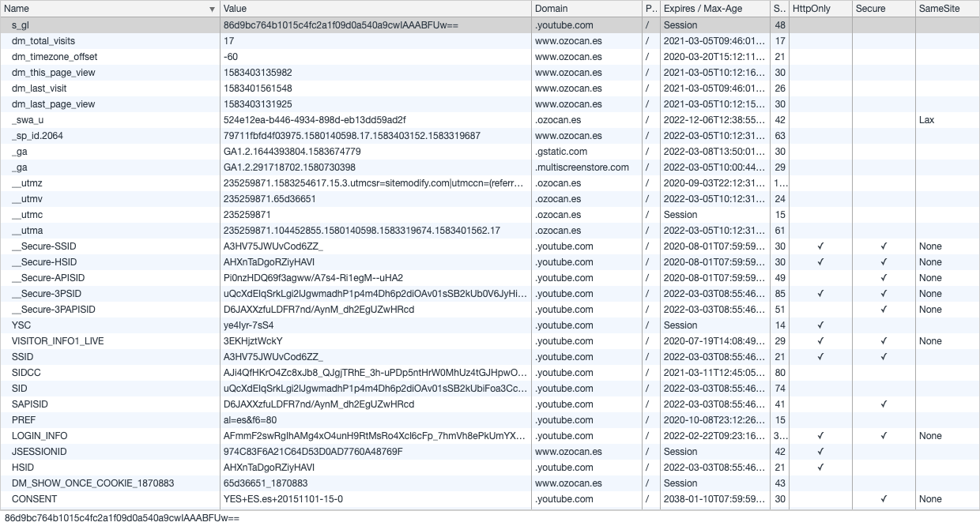Select the __Secure-HSID cookie name

(44, 262)
